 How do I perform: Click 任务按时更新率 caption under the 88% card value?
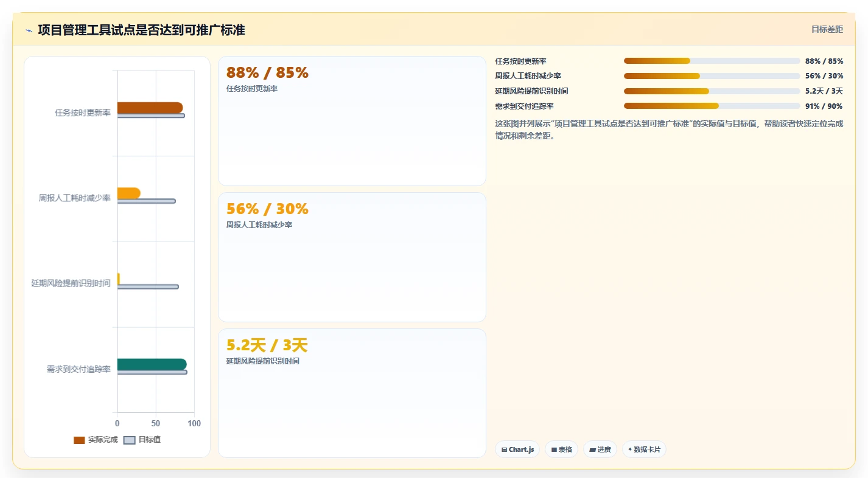[x=251, y=89]
